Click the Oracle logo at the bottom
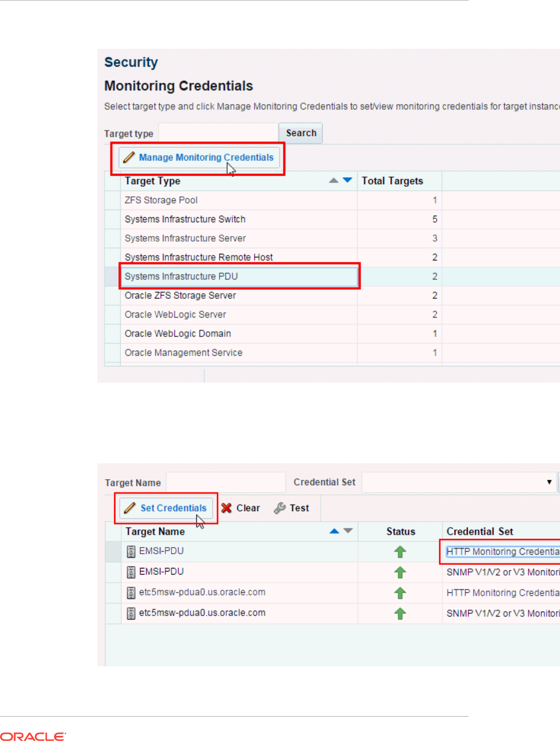560x741 pixels. tap(33, 736)
